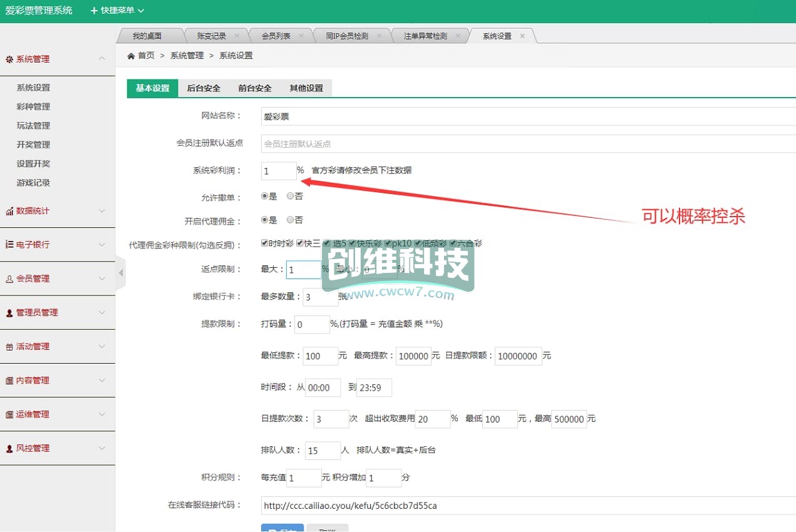This screenshot has width=796, height=532.
Task: Click 系统管理 in the breadcrumb
Action: point(187,56)
